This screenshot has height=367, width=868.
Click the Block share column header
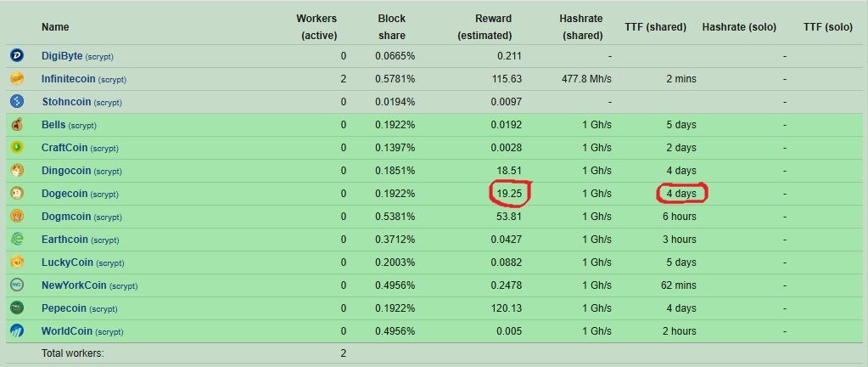(x=391, y=26)
